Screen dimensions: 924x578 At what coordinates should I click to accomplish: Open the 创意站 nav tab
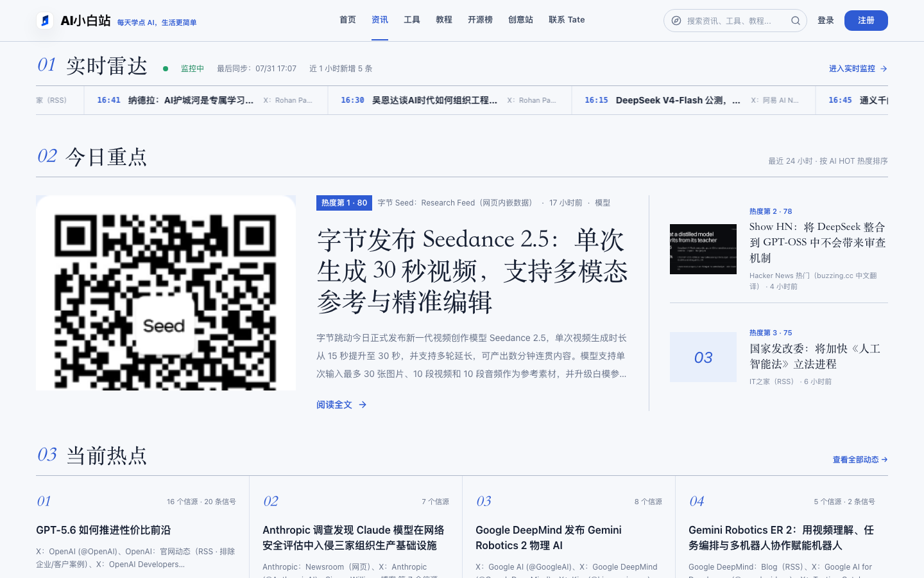pos(520,20)
